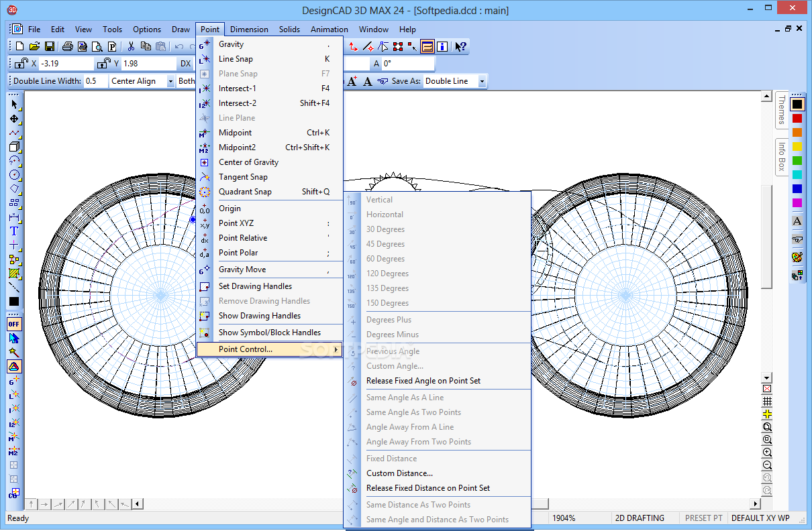Click the Zoom Out magnifier icon

click(767, 465)
